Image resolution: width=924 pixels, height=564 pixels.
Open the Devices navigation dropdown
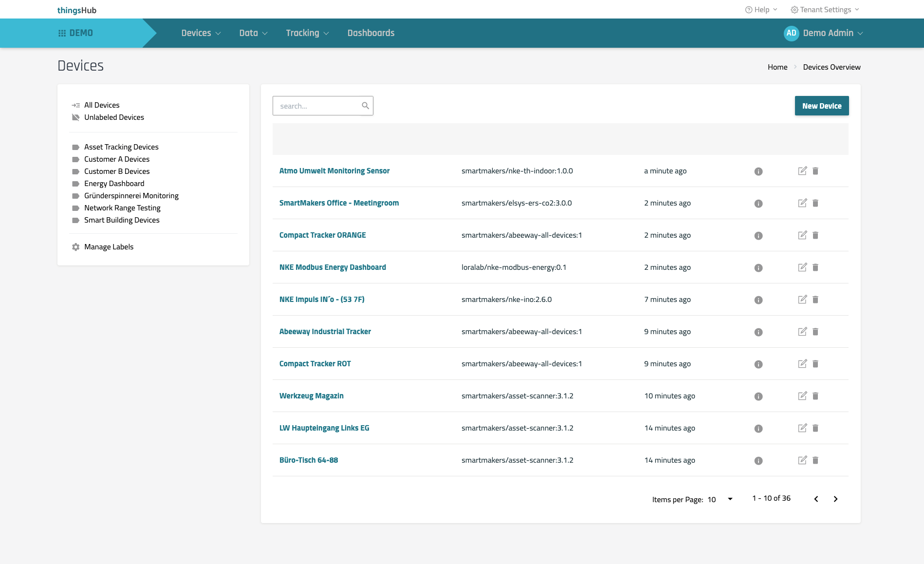[201, 33]
